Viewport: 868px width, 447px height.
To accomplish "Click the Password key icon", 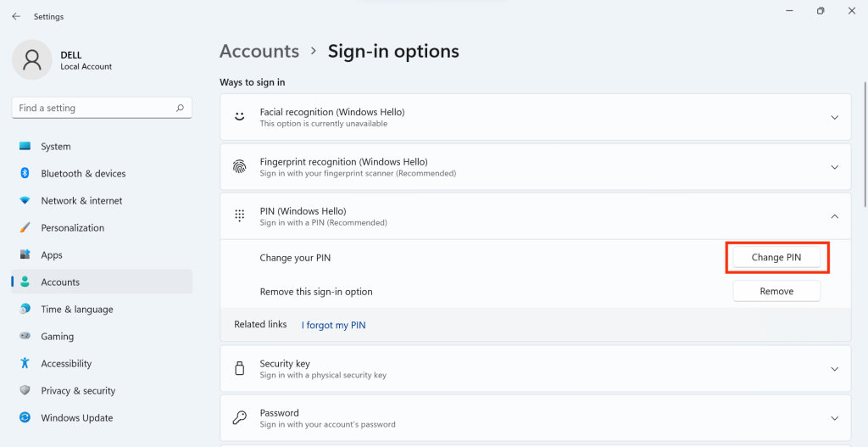I will coord(240,417).
